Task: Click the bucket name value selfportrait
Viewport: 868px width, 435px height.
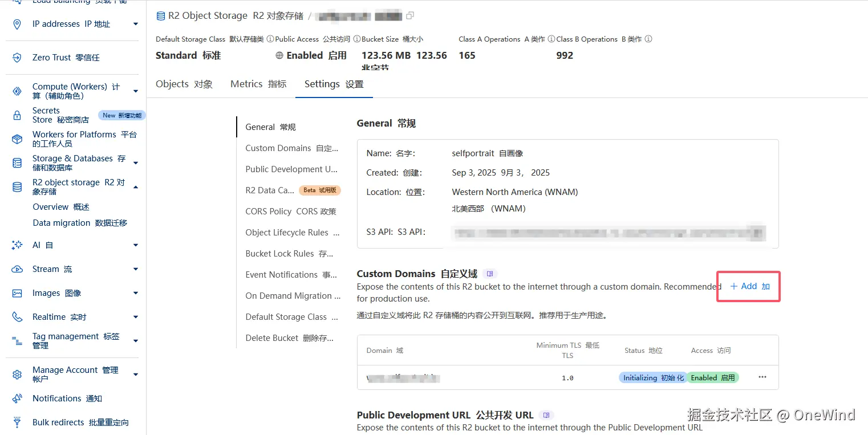Action: click(488, 153)
